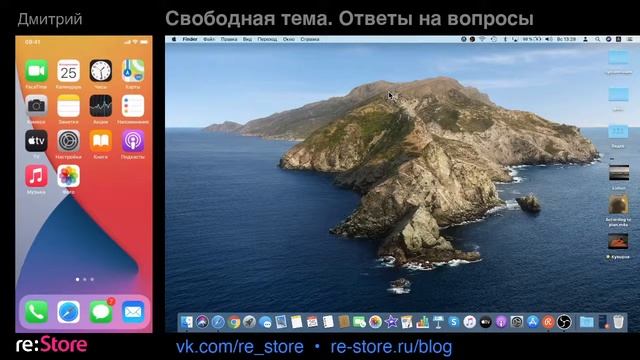640x360 pixels.
Task: Select the orange desktop image thumbnail
Action: pos(618,242)
